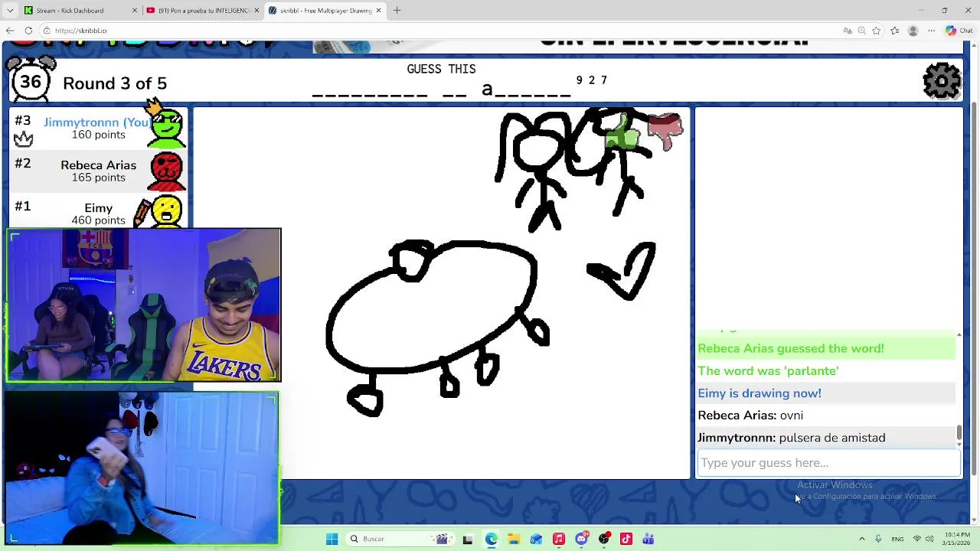Click 'The word was parlante' message

click(x=768, y=371)
